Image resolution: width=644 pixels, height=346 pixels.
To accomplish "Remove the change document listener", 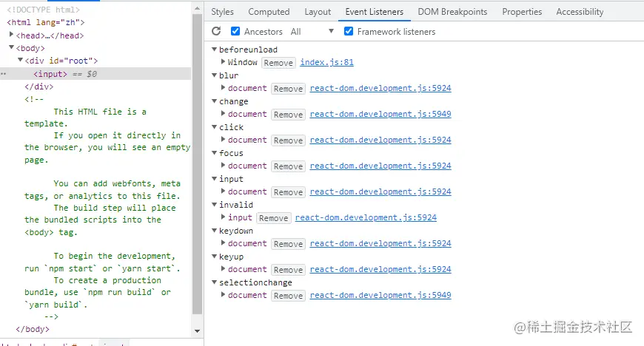I will (288, 115).
